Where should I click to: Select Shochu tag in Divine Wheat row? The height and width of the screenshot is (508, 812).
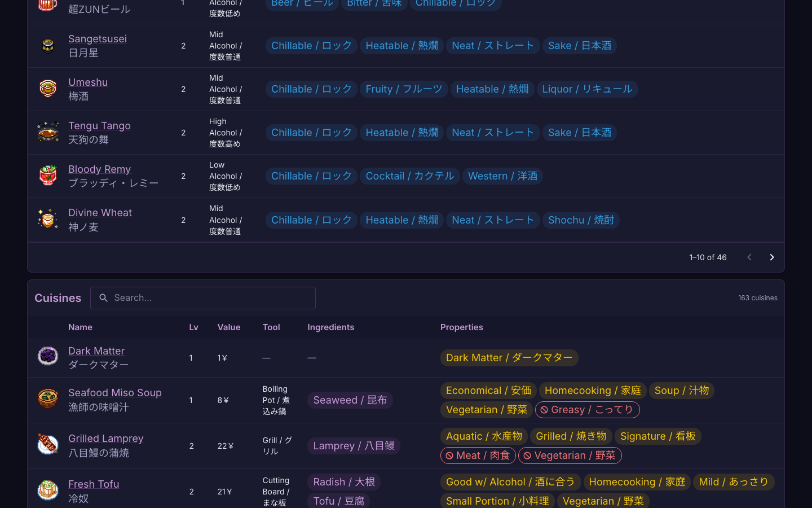pyautogui.click(x=581, y=220)
